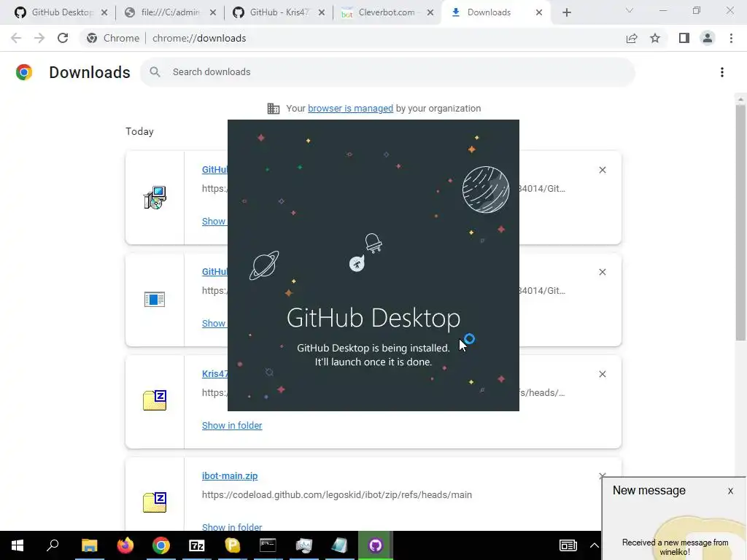Close the New message notification

pos(730,491)
